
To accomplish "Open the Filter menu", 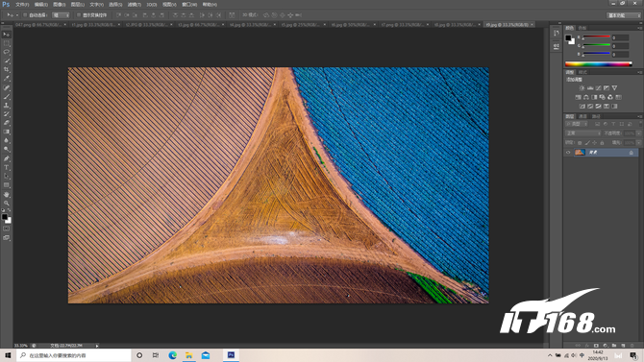I will [x=135, y=5].
